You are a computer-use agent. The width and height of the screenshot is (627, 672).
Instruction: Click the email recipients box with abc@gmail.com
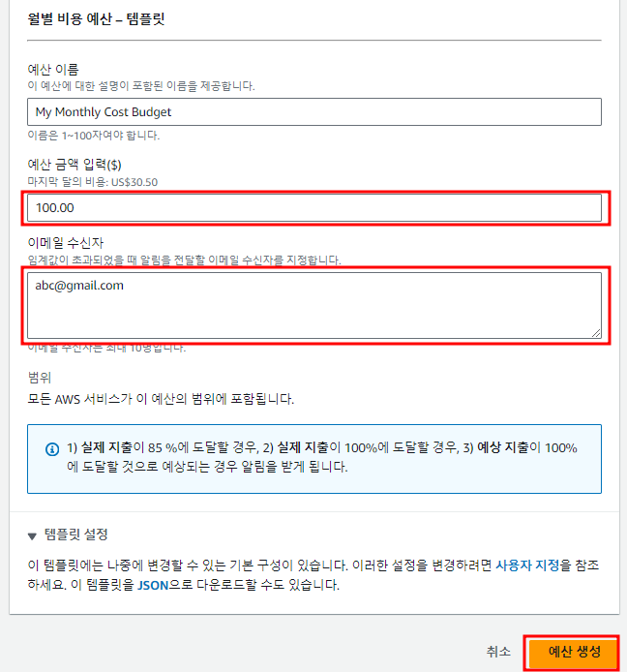coord(313,305)
